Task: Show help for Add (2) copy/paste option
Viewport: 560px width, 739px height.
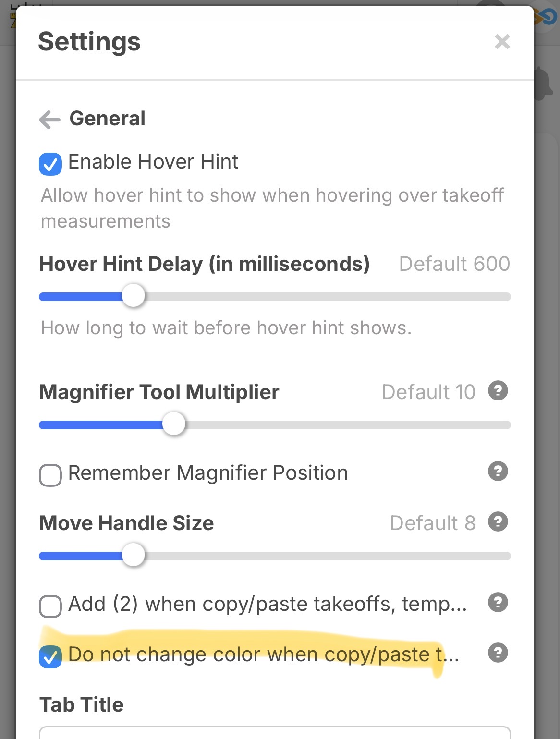Action: [x=498, y=603]
